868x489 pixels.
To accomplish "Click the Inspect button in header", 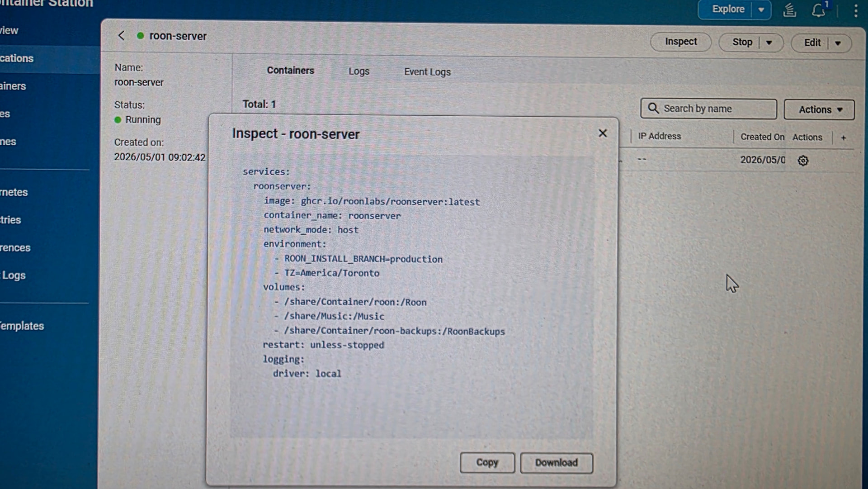I will (x=680, y=42).
